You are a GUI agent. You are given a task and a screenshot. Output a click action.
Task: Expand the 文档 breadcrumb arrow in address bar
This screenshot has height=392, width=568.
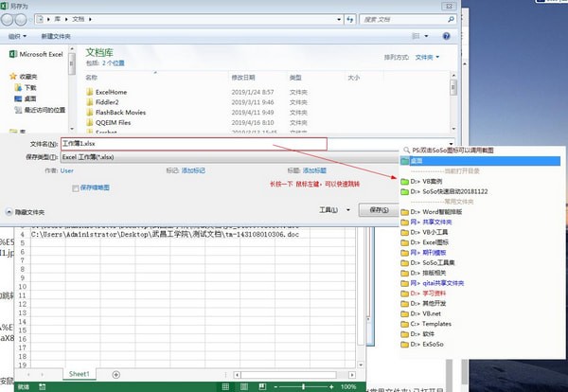(90, 19)
